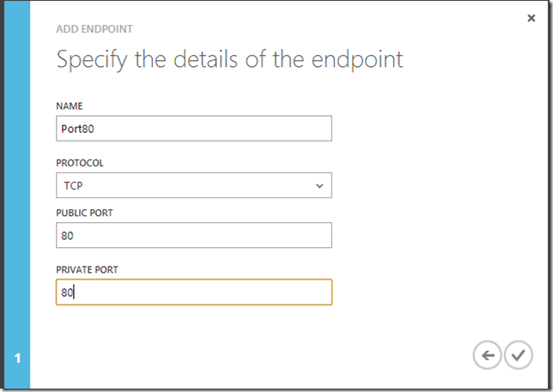Screen dimensions: 553x392
Task: Click the 80 value in Public Port
Action: pyautogui.click(x=67, y=236)
